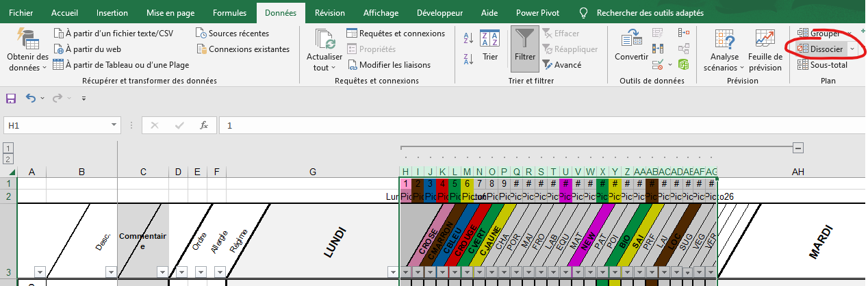Click the Grouper button

(x=819, y=34)
